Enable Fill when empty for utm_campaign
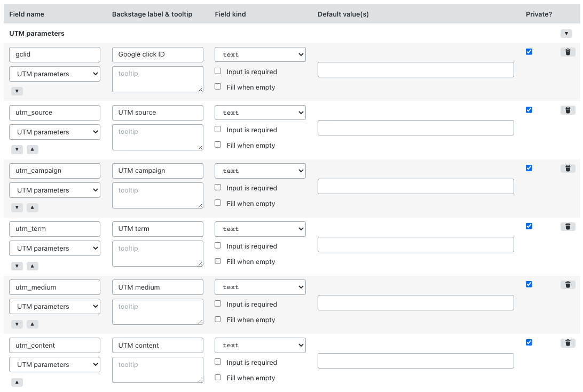The width and height of the screenshot is (583, 392). pos(217,202)
